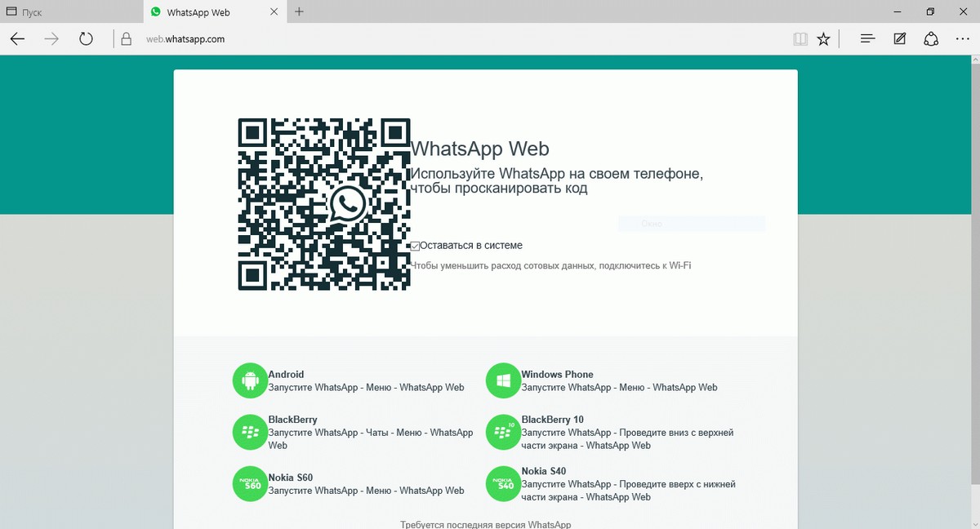Click the Windows Phone heading text
The image size is (980, 529).
pyautogui.click(x=558, y=375)
